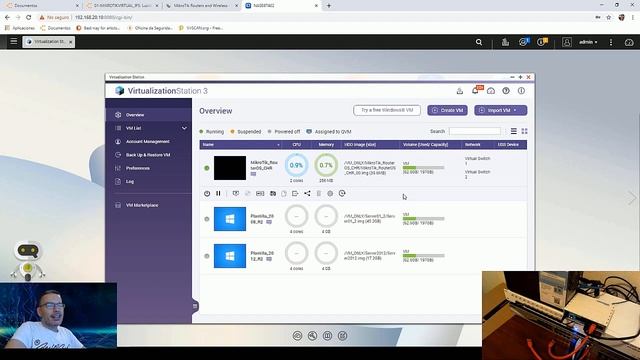Click Plantilla 2012 R2 volume usage bar

pos(423,256)
